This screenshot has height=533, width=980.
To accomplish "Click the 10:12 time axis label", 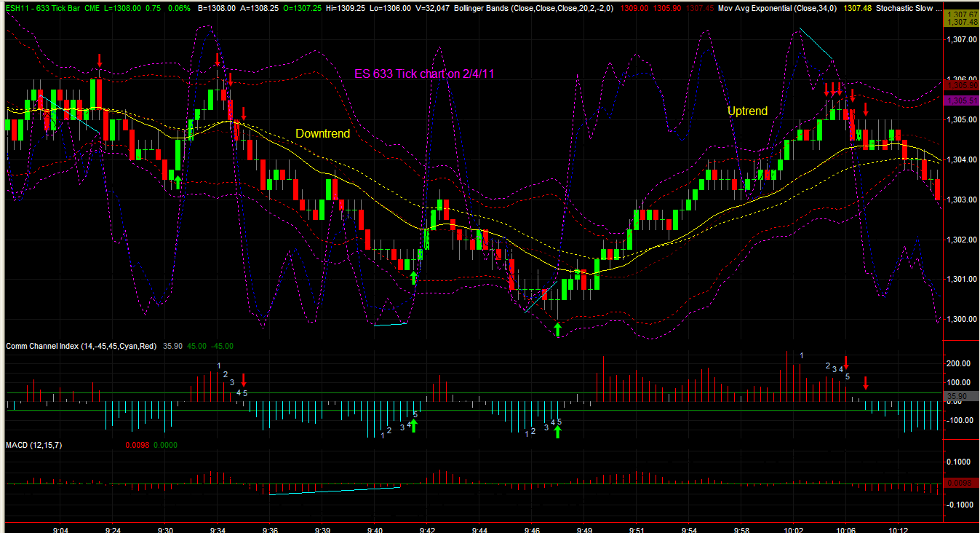I will [899, 531].
